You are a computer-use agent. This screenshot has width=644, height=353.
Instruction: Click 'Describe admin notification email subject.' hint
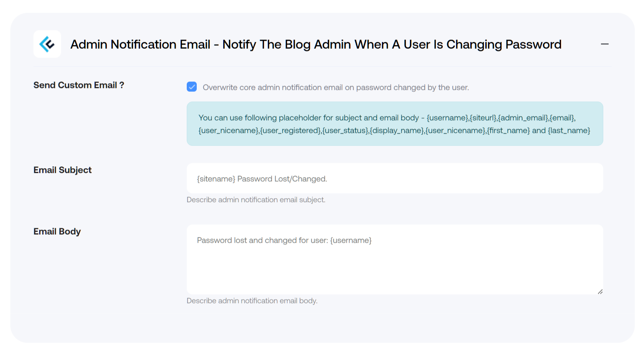point(256,200)
